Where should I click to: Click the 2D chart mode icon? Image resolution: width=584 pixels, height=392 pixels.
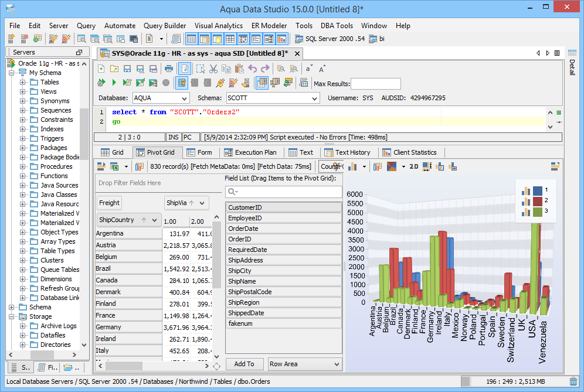click(x=414, y=166)
